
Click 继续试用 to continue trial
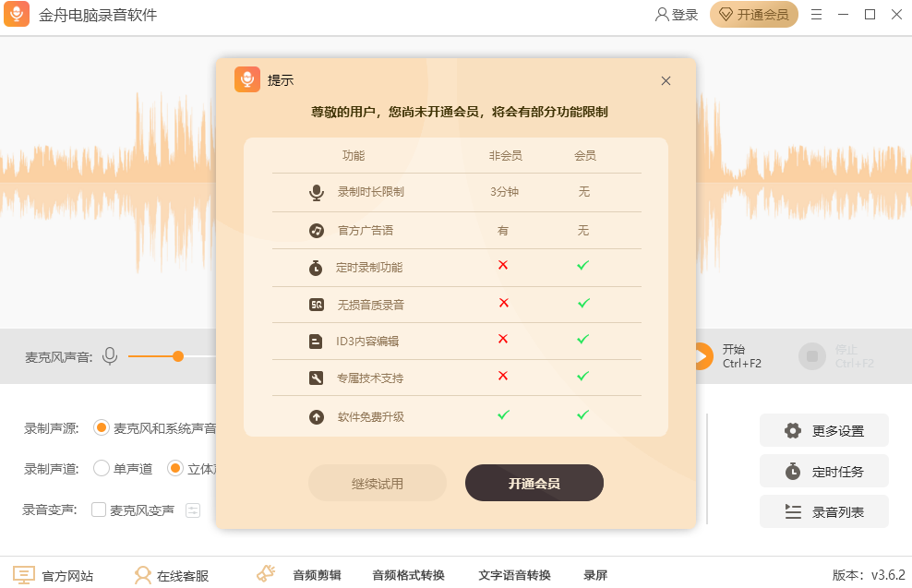tap(377, 483)
